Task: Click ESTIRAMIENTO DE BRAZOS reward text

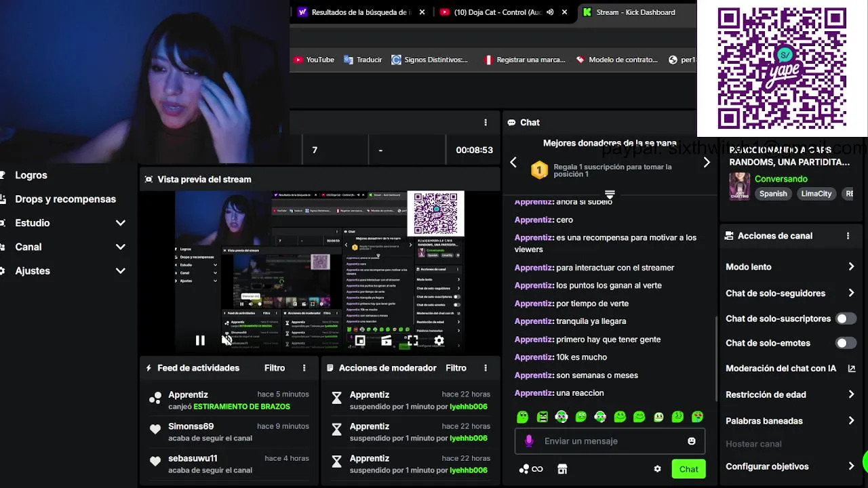Action: (241, 407)
